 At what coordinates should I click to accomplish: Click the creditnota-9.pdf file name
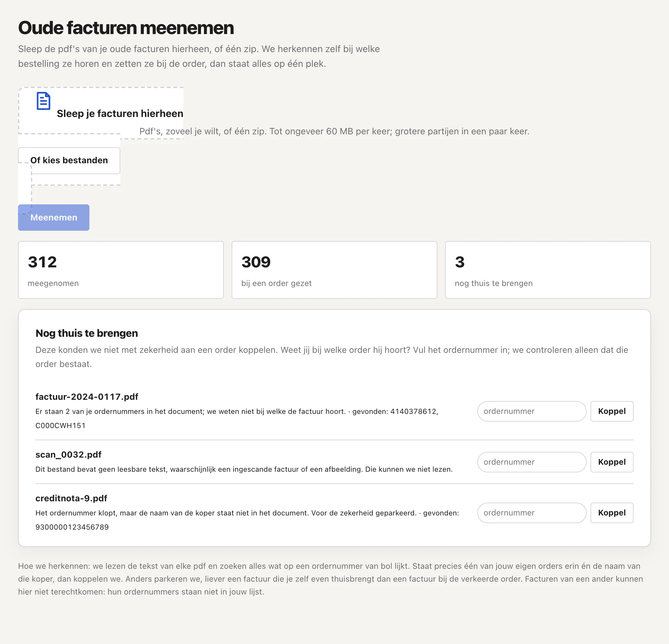71,498
